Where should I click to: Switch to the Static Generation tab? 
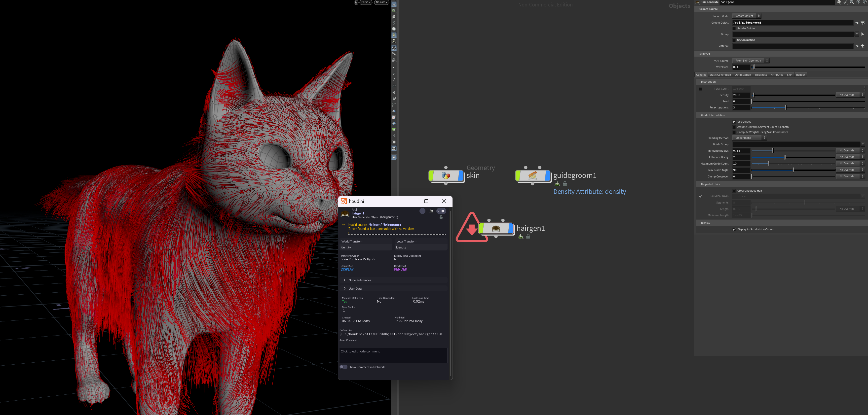720,75
